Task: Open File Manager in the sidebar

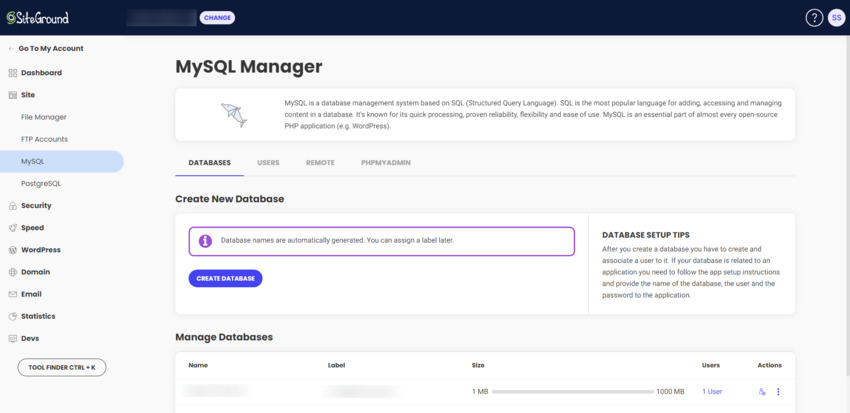Action: pyautogui.click(x=43, y=117)
